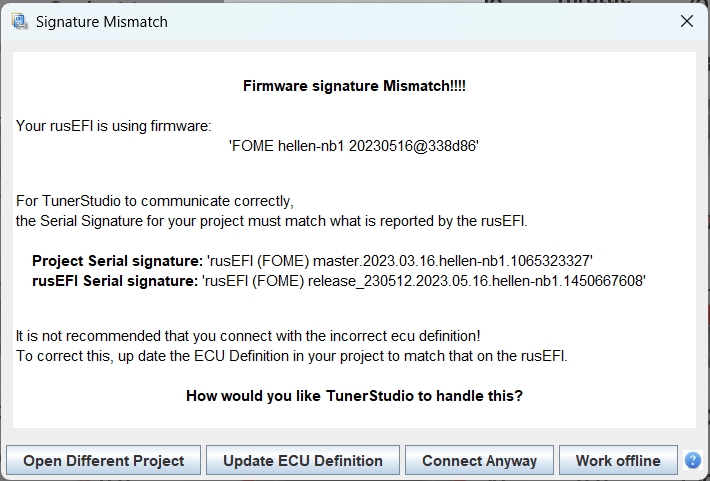This screenshot has height=481, width=710.
Task: Choose Update ECU Definition
Action: tap(303, 461)
